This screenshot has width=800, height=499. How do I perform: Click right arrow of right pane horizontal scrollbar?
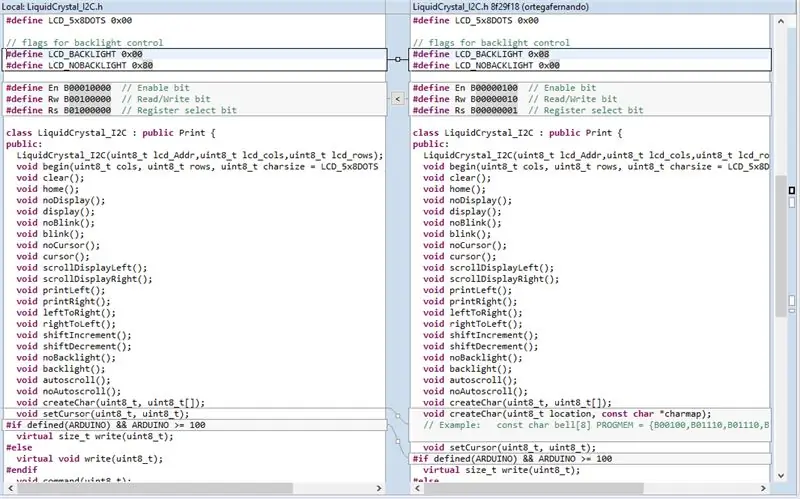click(x=763, y=488)
